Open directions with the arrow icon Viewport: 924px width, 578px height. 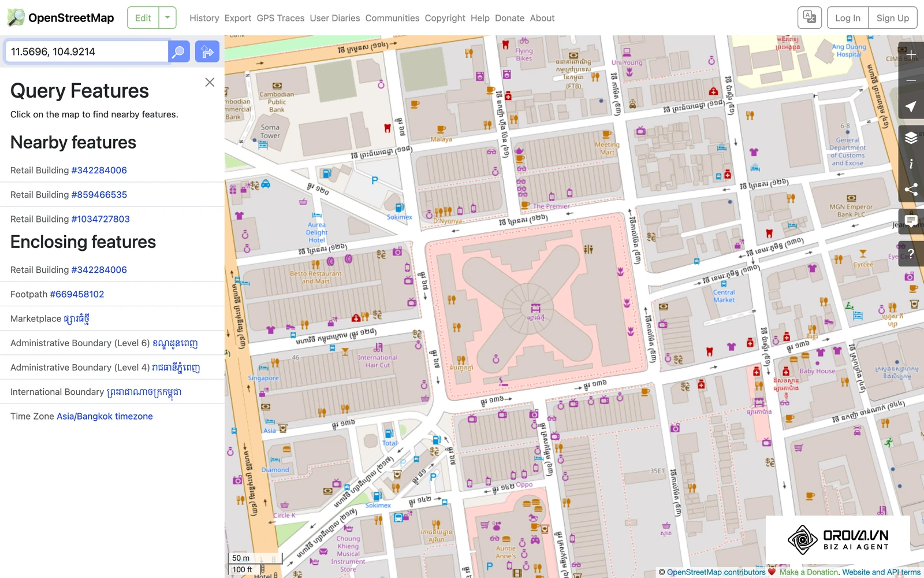pos(207,51)
